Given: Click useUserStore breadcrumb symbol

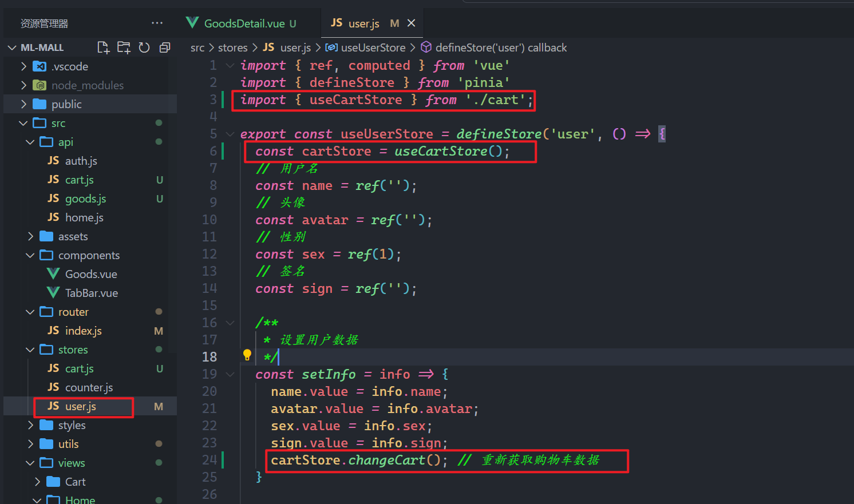Looking at the screenshot, I should 365,47.
